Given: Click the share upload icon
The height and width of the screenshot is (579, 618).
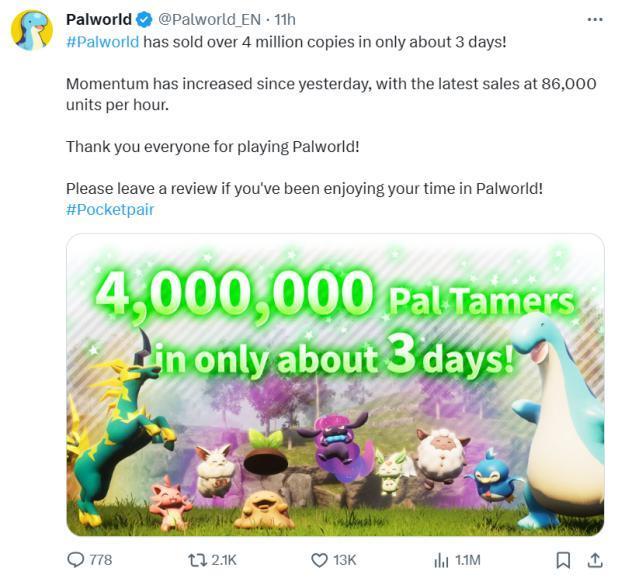Looking at the screenshot, I should 595,560.
